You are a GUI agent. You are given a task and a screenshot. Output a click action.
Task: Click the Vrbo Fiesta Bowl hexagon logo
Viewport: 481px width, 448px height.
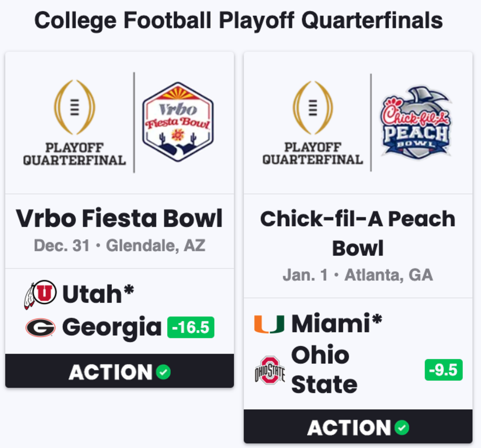(178, 122)
